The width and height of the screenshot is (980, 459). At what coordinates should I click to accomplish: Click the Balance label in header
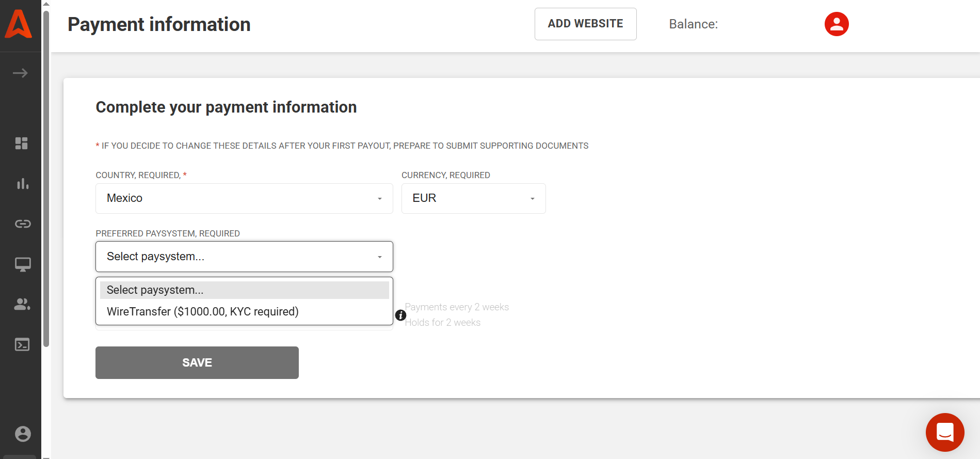coord(693,24)
